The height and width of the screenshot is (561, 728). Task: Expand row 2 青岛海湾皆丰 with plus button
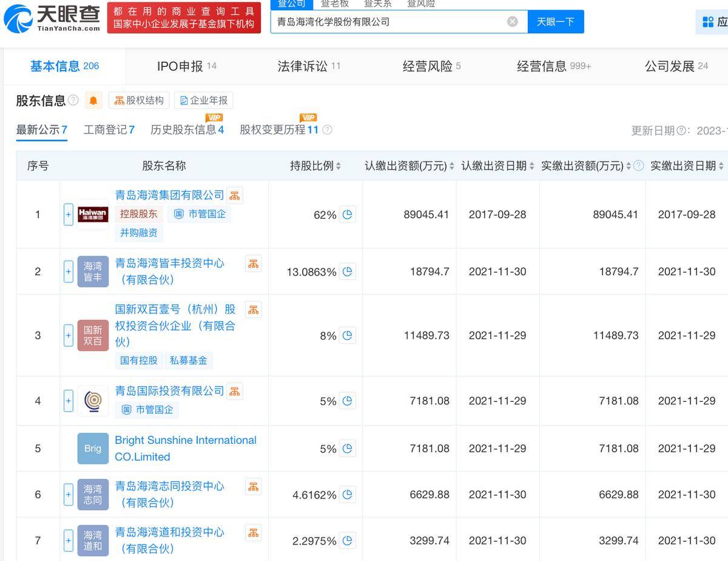coord(69,271)
